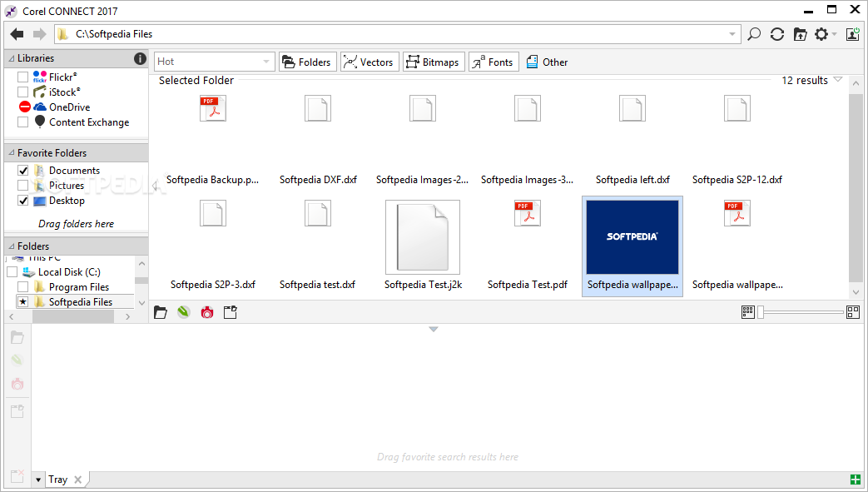Go back with the left arrow
The height and width of the screenshot is (492, 868).
click(17, 34)
